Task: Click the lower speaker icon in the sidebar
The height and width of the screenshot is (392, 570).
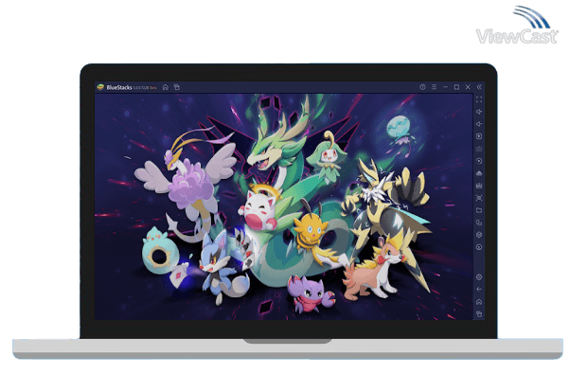Action: pos(479,124)
